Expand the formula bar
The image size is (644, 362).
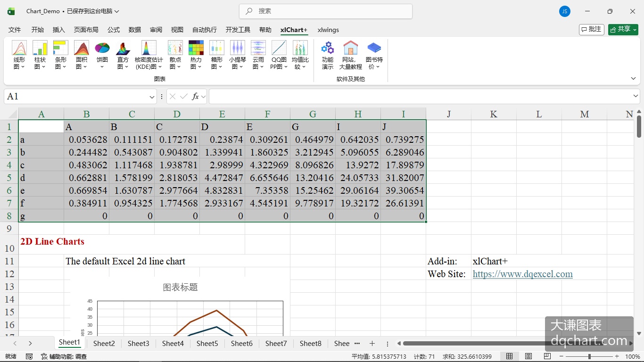coord(636,97)
